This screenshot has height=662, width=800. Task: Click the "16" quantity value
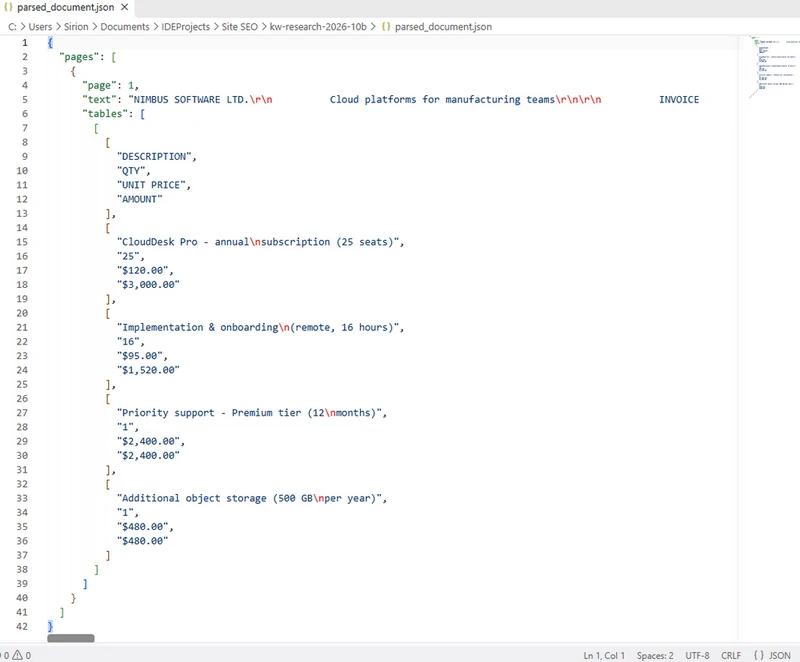tap(128, 342)
